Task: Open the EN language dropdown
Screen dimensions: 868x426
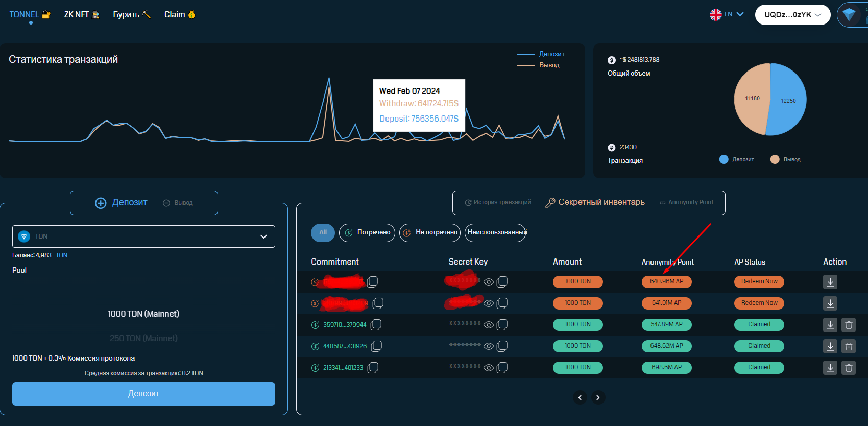Action: point(727,14)
